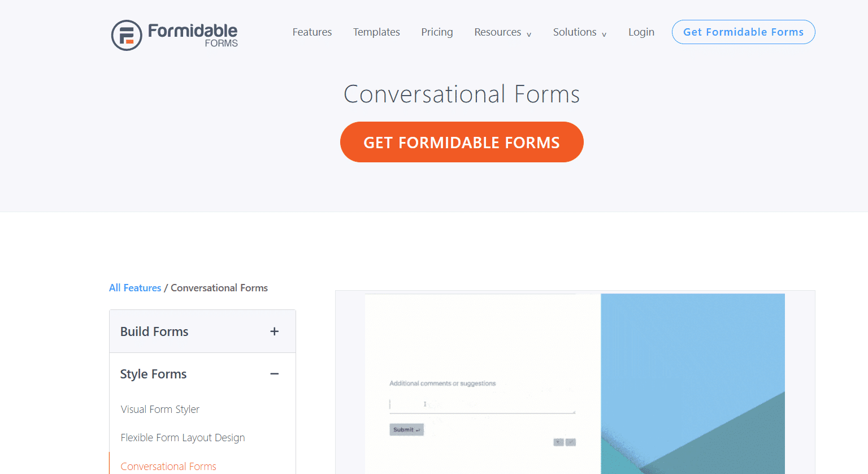Open Visual Form Styler feature
The image size is (868, 474).
pos(160,410)
